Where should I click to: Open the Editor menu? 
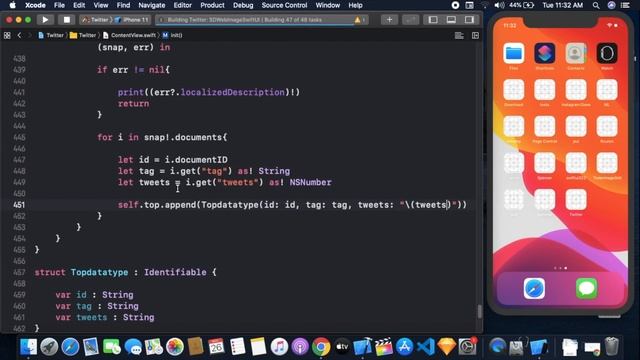182,5
